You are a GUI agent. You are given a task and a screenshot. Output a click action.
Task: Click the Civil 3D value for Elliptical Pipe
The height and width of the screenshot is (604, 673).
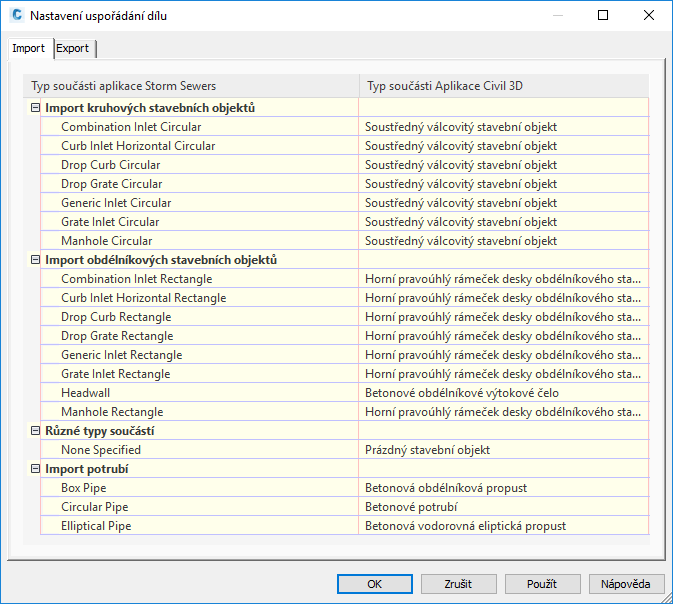point(465,526)
